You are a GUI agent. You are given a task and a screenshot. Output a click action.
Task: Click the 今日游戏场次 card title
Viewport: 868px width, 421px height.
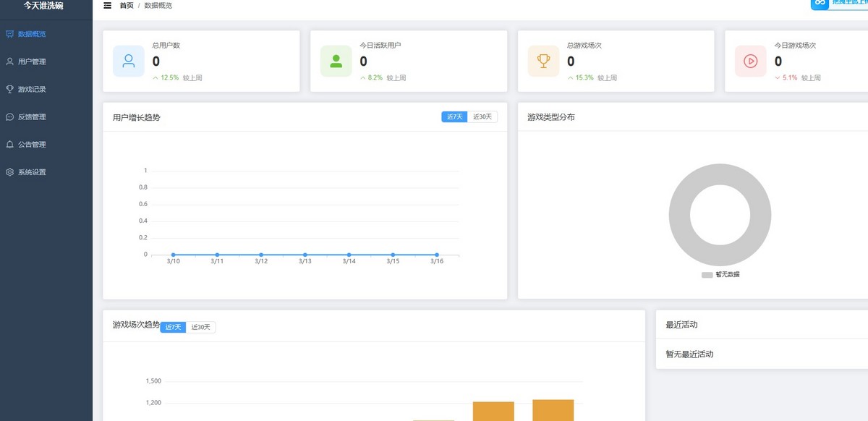tap(795, 46)
